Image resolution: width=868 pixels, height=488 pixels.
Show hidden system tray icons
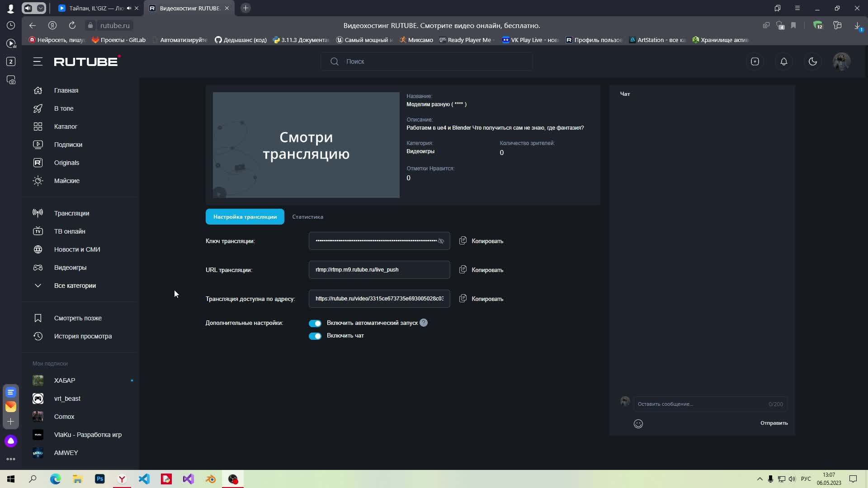(x=759, y=479)
